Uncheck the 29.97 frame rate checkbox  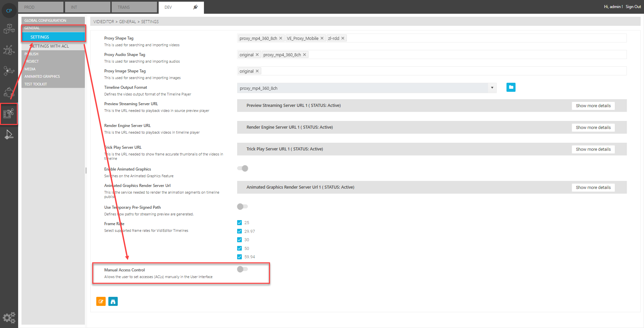239,231
